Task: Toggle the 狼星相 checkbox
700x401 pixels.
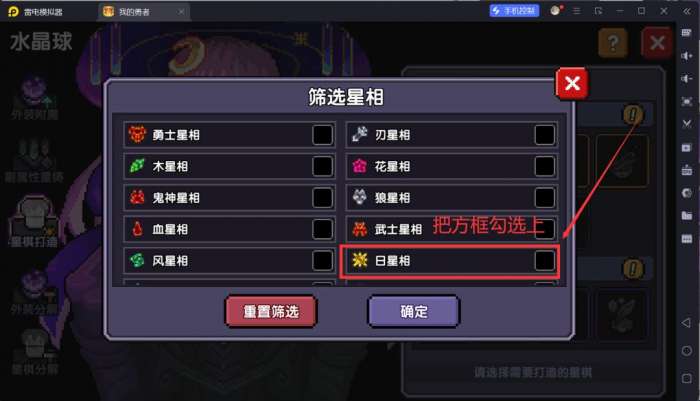Action: pos(544,198)
